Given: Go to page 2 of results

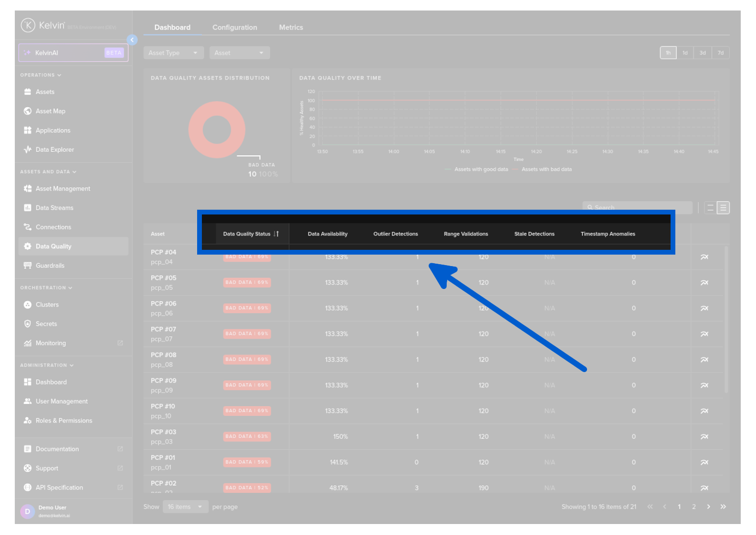Looking at the screenshot, I should click(x=693, y=507).
